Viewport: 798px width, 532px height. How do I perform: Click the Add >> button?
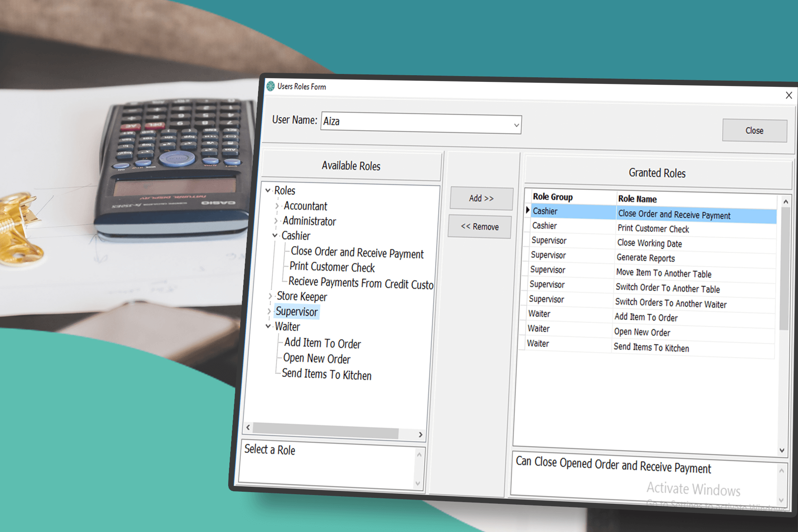[x=481, y=199]
